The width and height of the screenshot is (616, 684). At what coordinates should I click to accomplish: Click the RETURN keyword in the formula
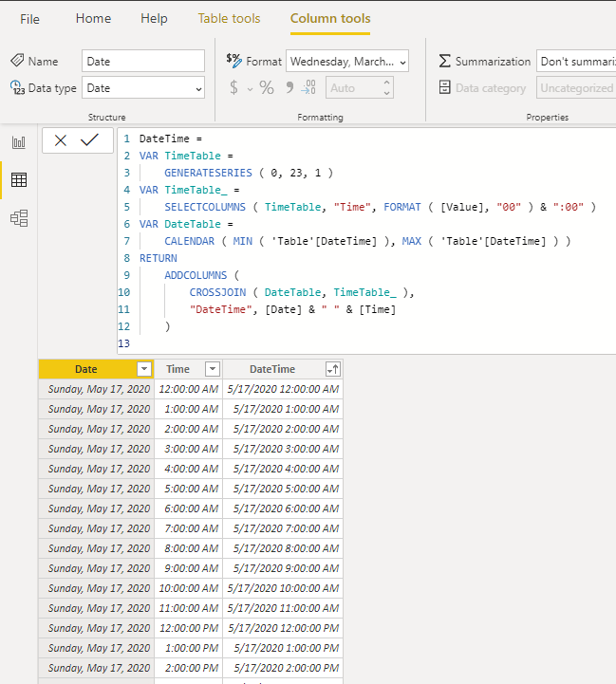(159, 258)
